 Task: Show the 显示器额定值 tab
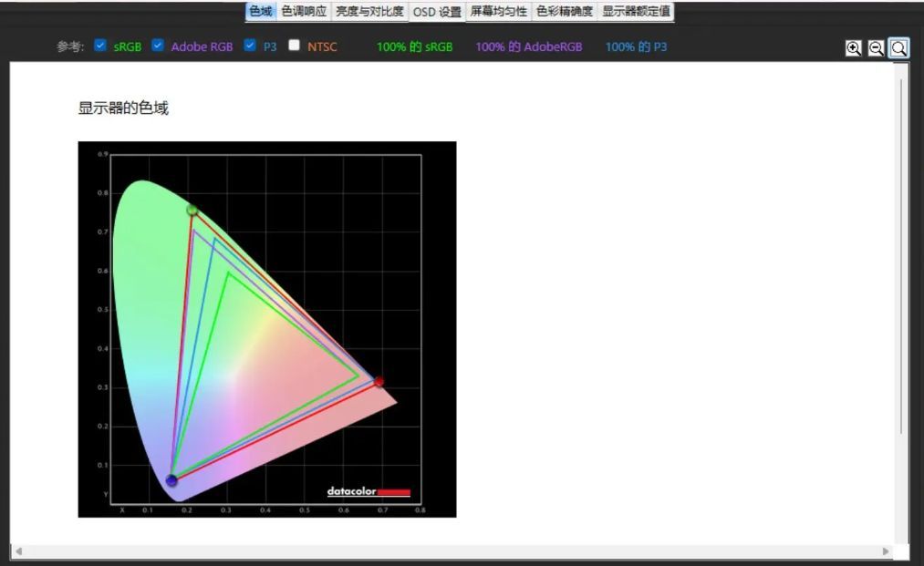636,12
